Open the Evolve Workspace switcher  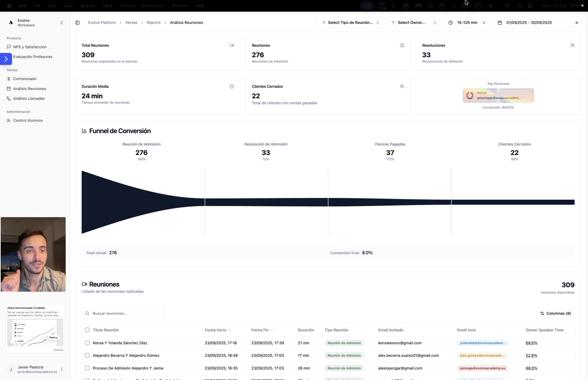(x=35, y=23)
